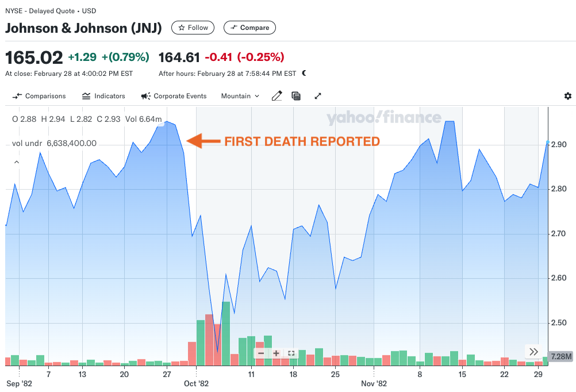Image resolution: width=576 pixels, height=392 pixels.
Task: Open Comparisons in the chart toolbar
Action: pos(39,96)
